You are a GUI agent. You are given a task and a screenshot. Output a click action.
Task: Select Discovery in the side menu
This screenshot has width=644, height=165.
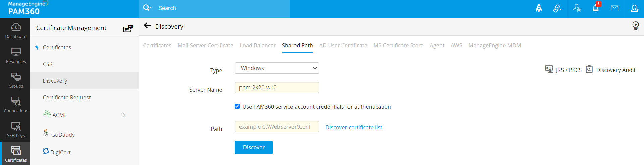pyautogui.click(x=84, y=81)
